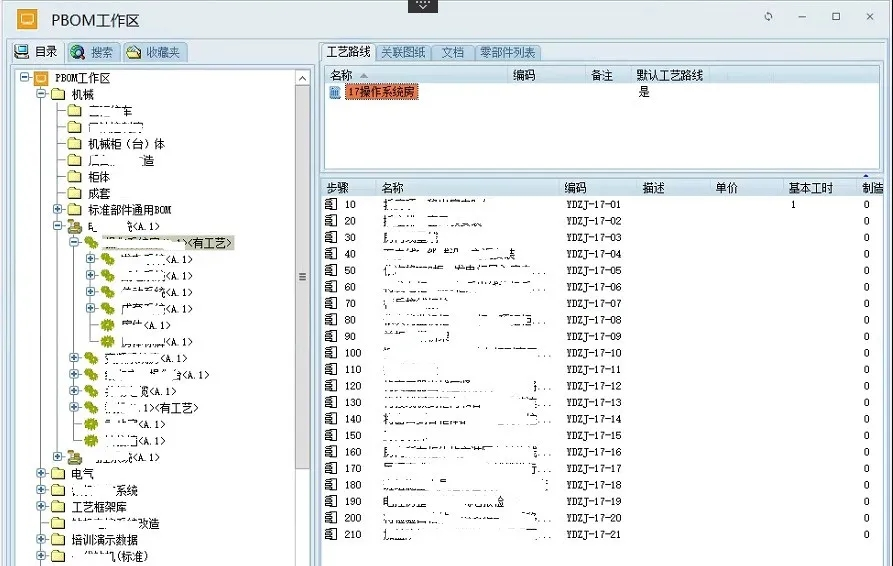Switch to the 搜索 tab
Viewport: 893px width, 566px height.
click(x=92, y=52)
